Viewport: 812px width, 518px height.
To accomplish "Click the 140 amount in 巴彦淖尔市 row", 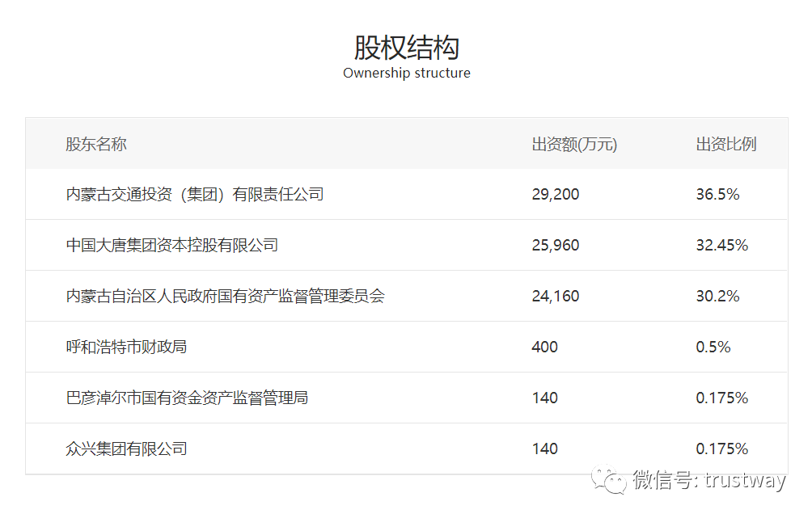I will point(545,398).
